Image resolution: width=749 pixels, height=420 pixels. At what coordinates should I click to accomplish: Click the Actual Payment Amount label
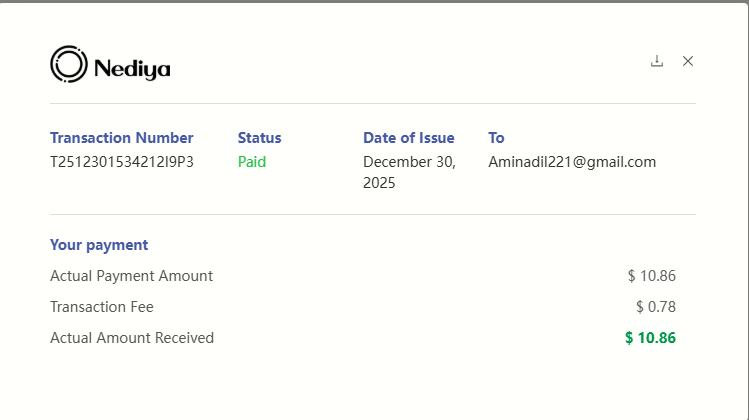(131, 276)
